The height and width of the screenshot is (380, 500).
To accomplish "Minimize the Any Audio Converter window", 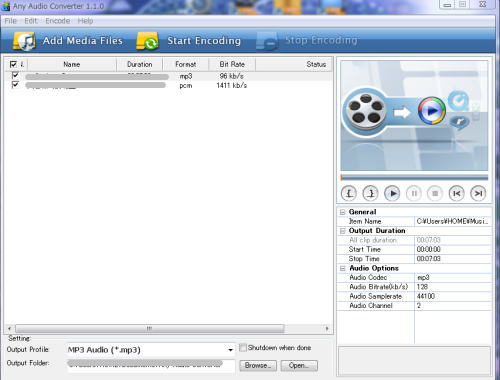I will [447, 4].
